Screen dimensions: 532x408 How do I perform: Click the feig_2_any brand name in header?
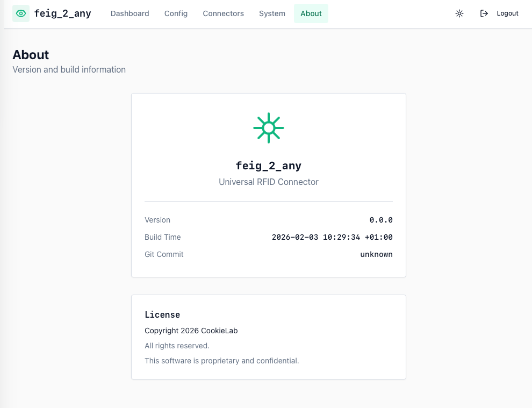click(x=62, y=13)
